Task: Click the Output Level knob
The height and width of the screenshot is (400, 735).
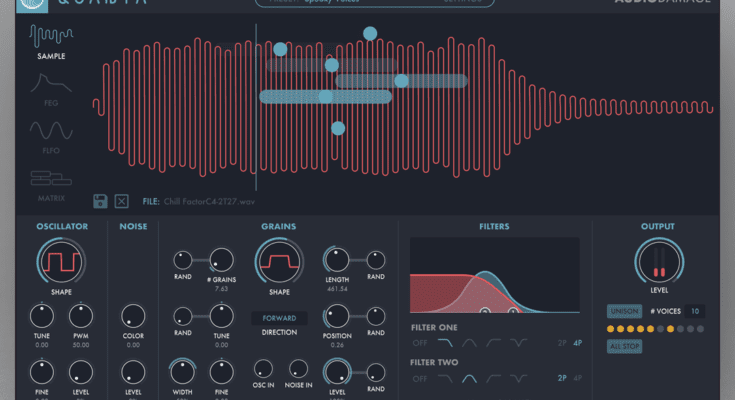Action: pyautogui.click(x=658, y=265)
